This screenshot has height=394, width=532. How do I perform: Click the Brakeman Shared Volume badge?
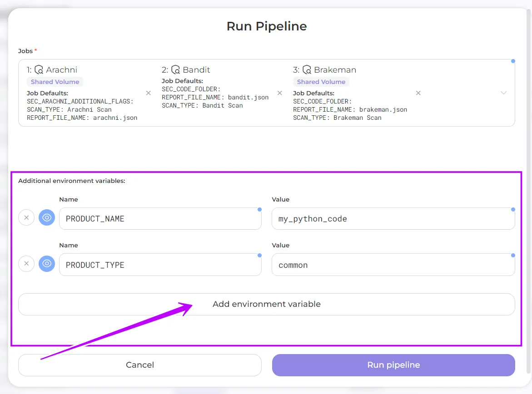[x=321, y=82]
